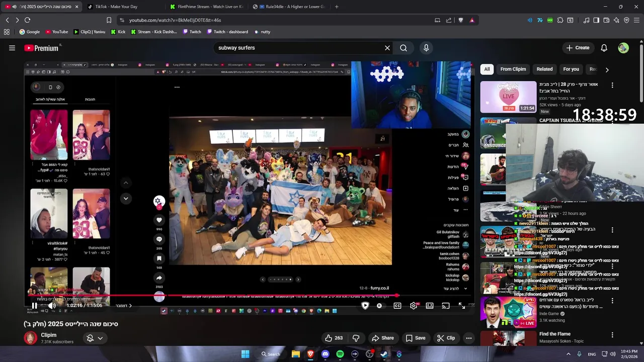Select From Clipim filter chip
The width and height of the screenshot is (644, 362).
pos(513,69)
